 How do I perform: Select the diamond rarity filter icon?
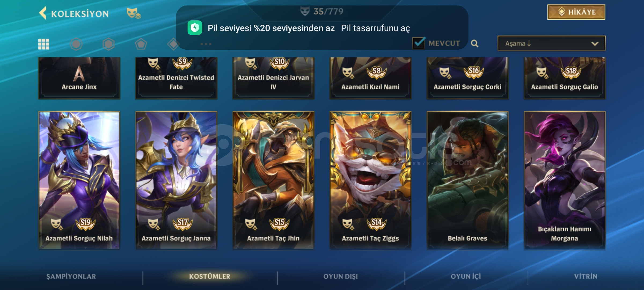pos(173,44)
